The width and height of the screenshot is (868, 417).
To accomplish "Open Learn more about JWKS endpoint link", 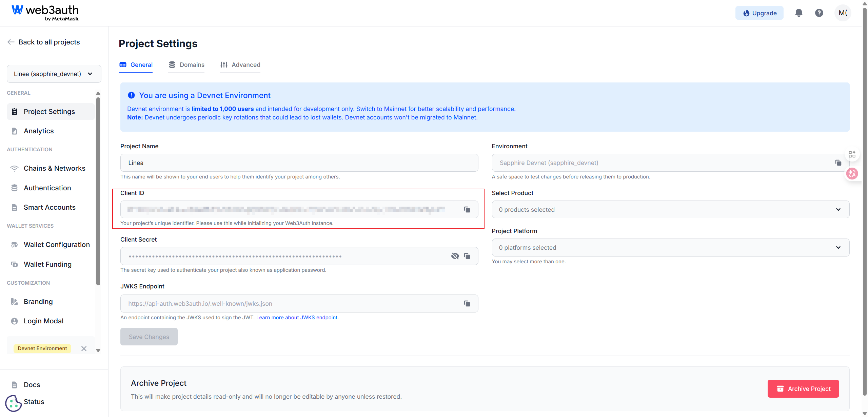I will pyautogui.click(x=297, y=317).
